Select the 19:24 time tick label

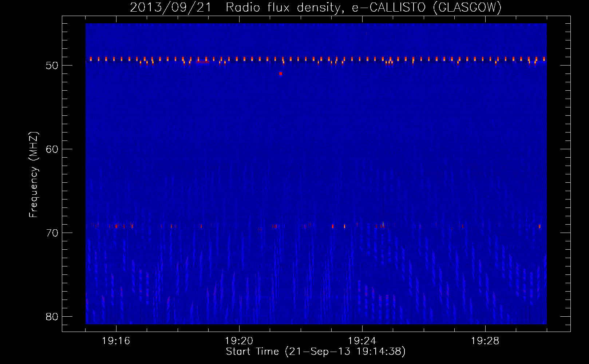click(x=362, y=341)
